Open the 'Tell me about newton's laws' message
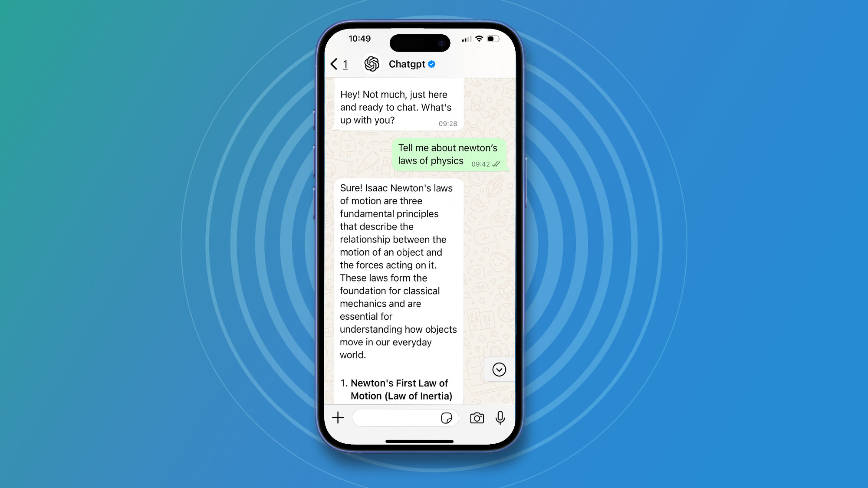Viewport: 868px width, 488px height. click(447, 154)
